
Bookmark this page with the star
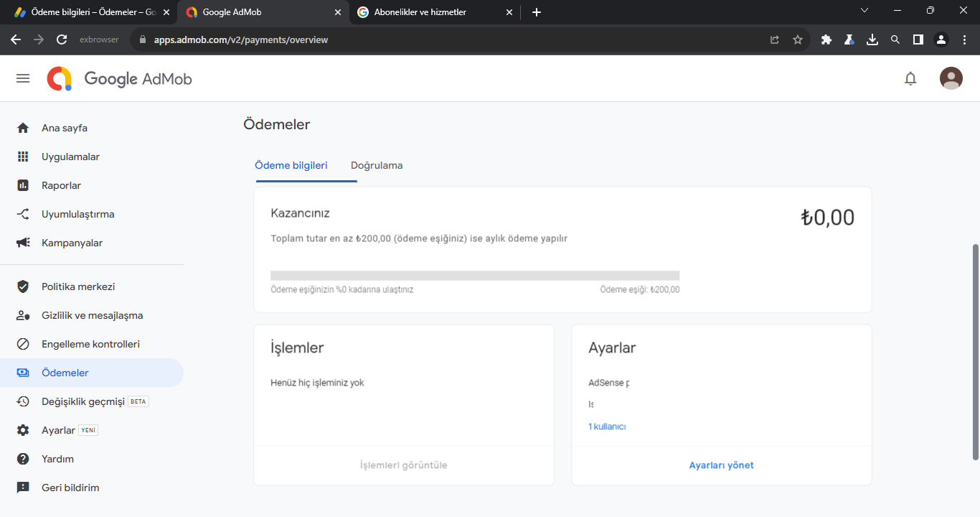[x=797, y=39]
